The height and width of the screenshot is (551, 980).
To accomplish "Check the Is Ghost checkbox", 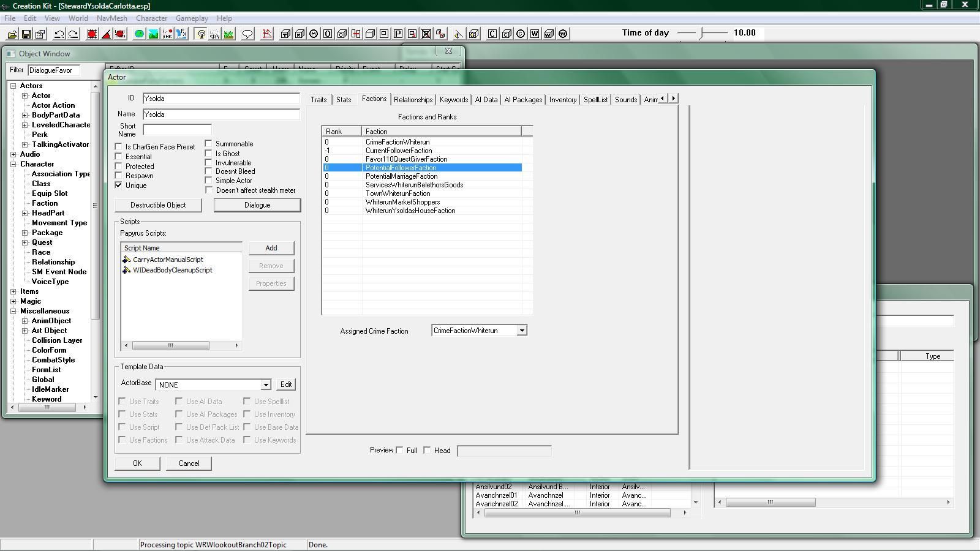I will [208, 154].
